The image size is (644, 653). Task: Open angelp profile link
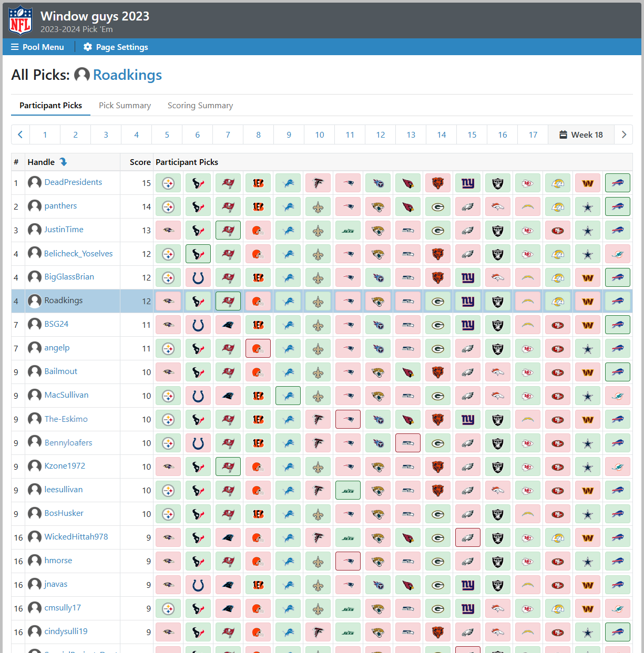click(57, 348)
